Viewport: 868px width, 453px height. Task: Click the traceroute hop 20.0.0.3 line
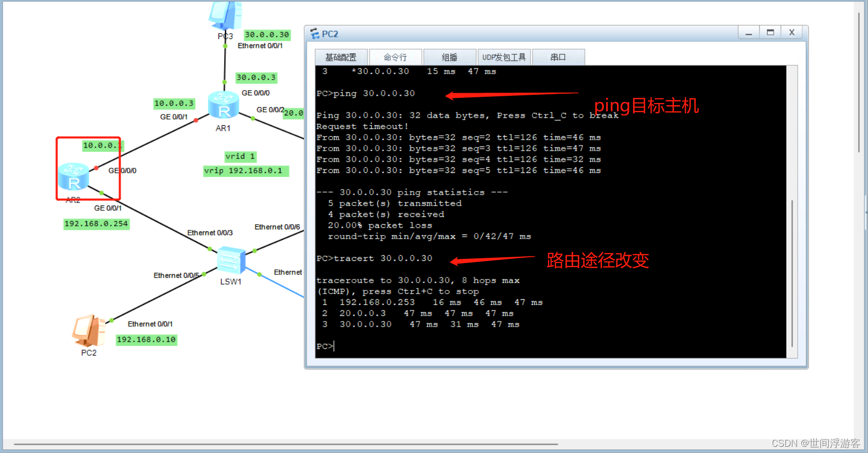pyautogui.click(x=418, y=313)
